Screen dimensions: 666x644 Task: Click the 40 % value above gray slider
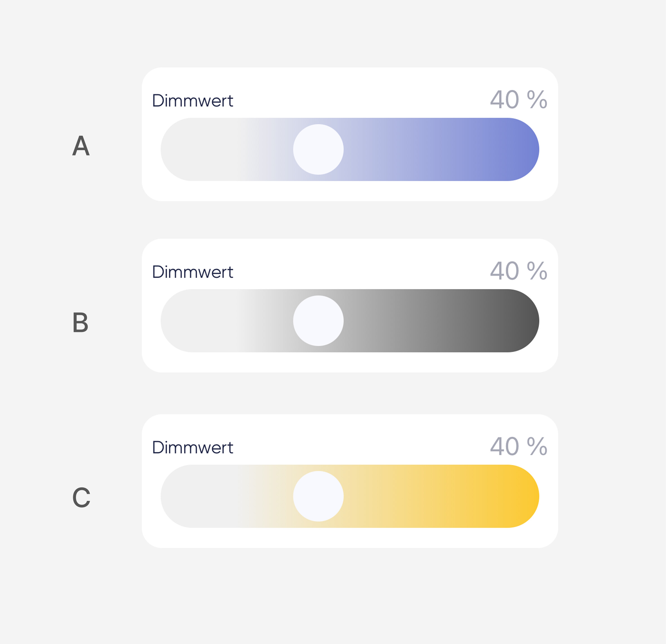click(x=518, y=271)
